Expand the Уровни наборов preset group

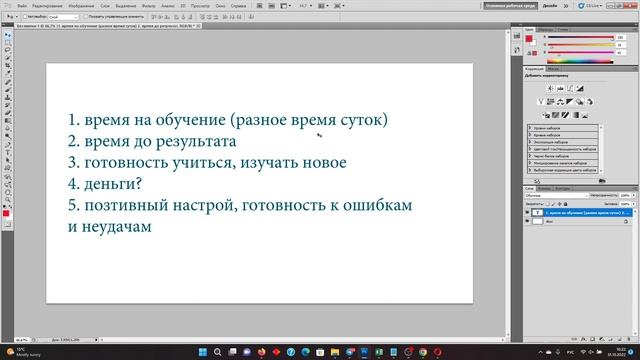click(530, 128)
